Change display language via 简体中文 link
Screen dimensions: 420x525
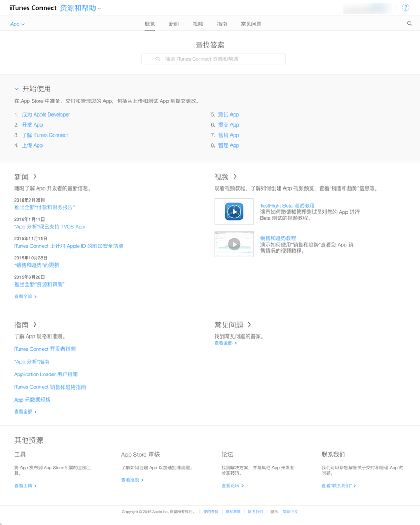point(290,512)
